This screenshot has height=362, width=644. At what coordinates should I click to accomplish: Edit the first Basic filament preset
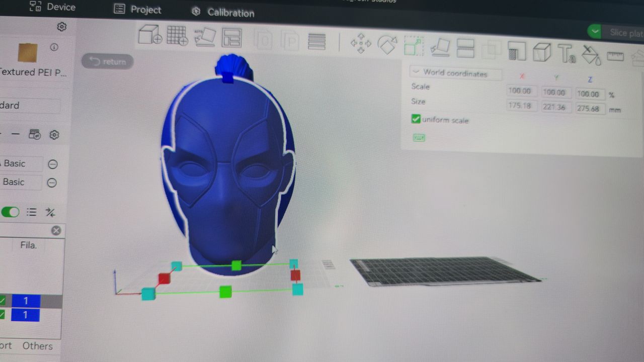coord(52,164)
